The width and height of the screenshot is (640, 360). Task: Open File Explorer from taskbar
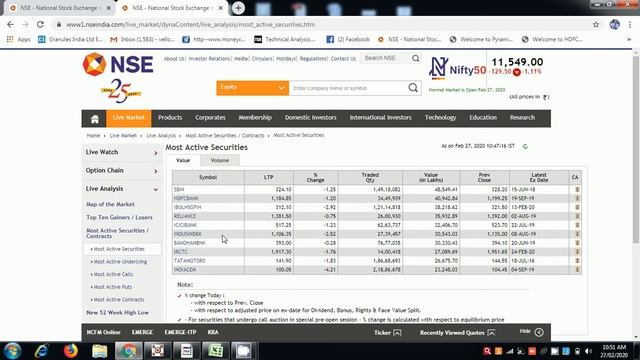[100, 351]
